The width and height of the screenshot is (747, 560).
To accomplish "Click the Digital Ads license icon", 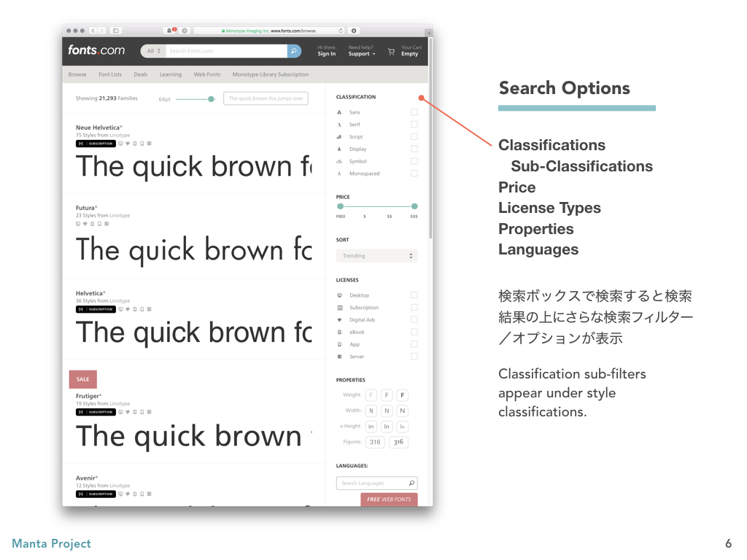I will [x=340, y=320].
